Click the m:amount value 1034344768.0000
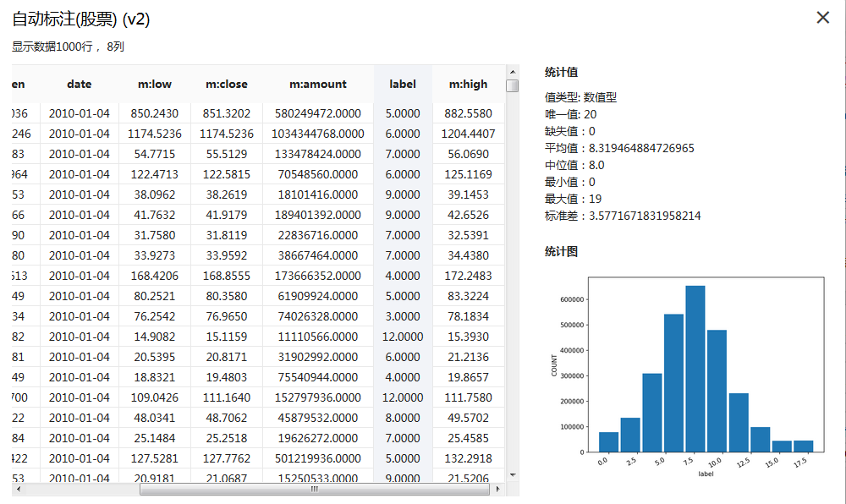This screenshot has width=846, height=504. pyautogui.click(x=318, y=134)
